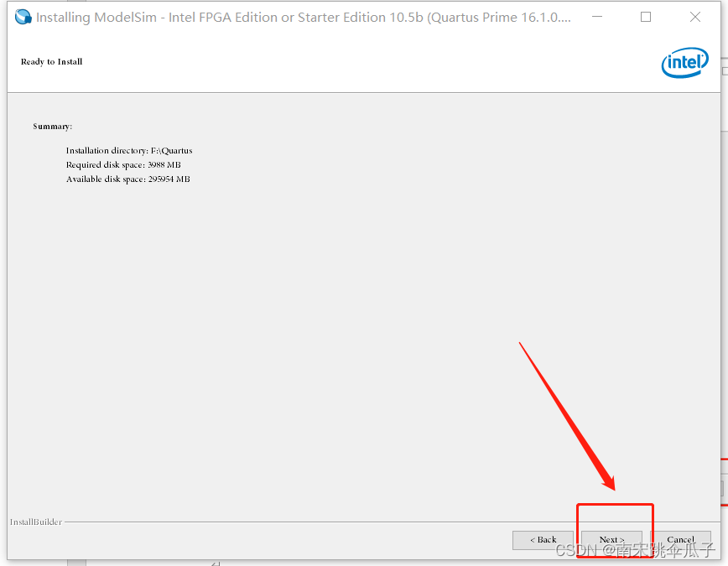The width and height of the screenshot is (728, 566).
Task: Click the Intel logo in the header
Action: pyautogui.click(x=685, y=63)
